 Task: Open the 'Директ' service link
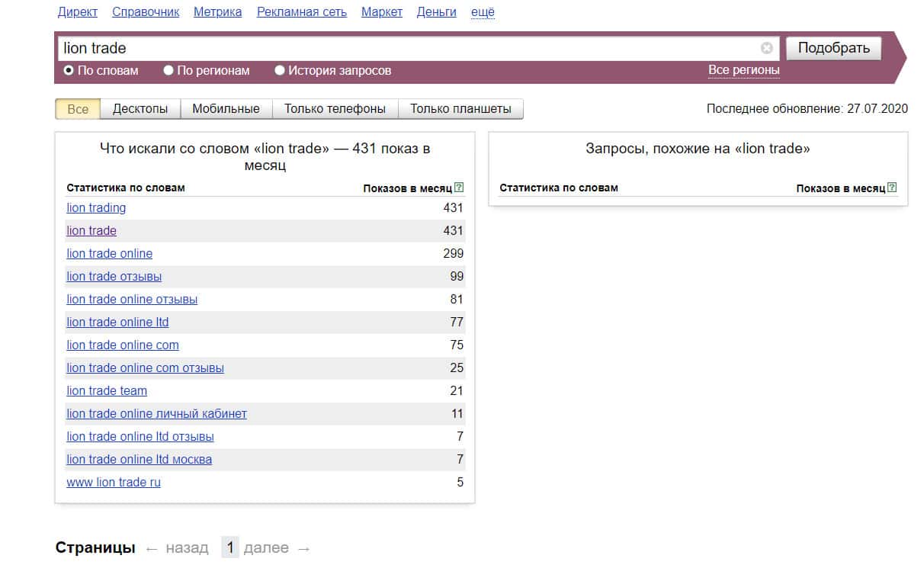pos(78,11)
